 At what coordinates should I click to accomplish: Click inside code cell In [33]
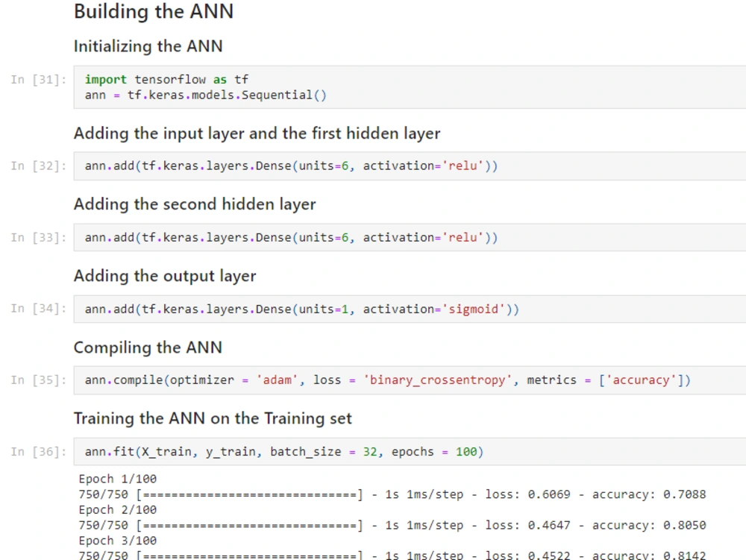pyautogui.click(x=410, y=237)
